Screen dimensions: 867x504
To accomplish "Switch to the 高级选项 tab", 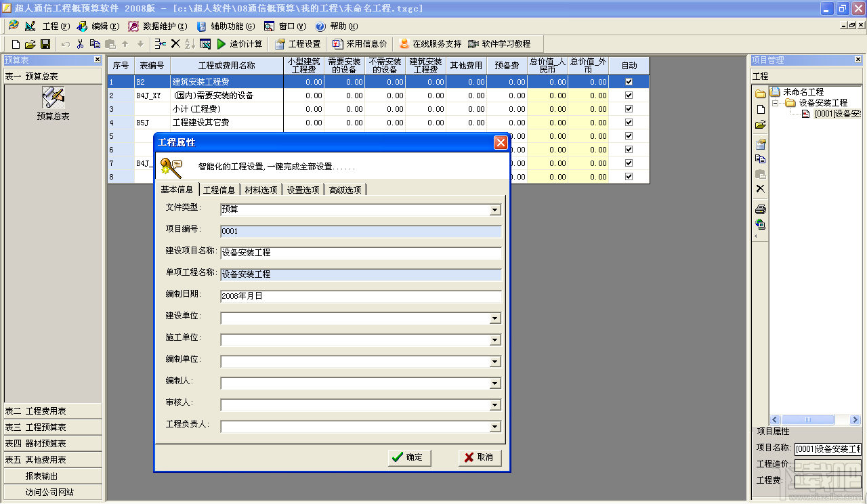I will click(345, 190).
